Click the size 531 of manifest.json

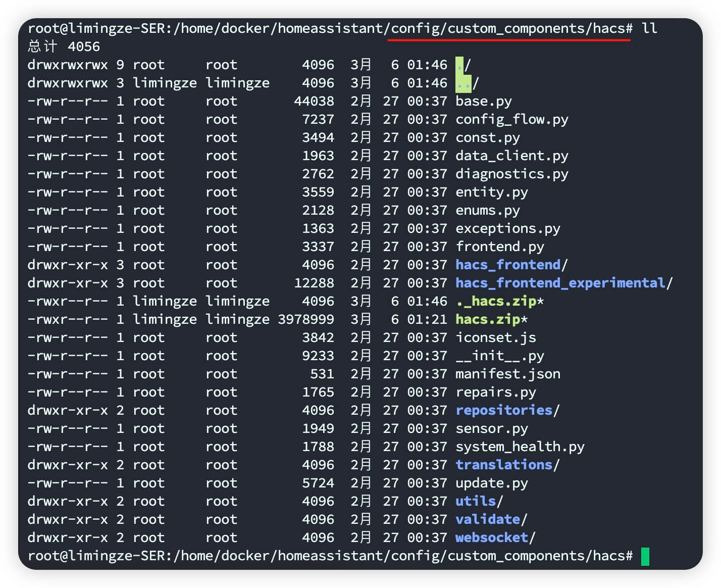coord(322,374)
